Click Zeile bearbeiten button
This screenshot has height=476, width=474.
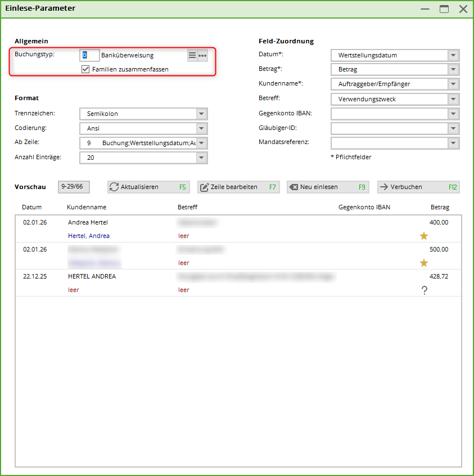click(238, 187)
